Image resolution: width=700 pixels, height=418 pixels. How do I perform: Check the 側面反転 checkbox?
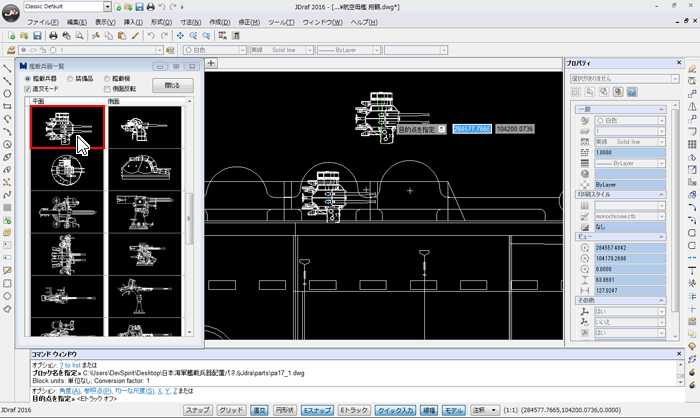pyautogui.click(x=107, y=89)
